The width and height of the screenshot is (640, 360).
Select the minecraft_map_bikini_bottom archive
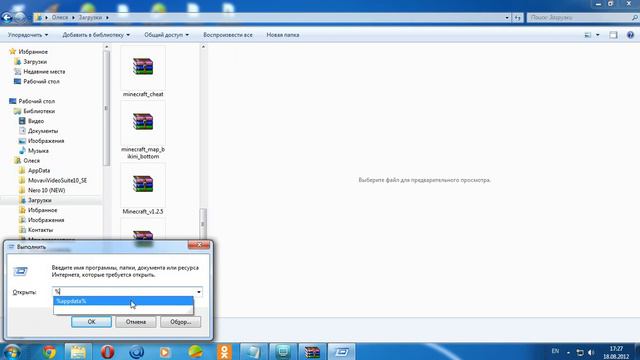pyautogui.click(x=143, y=131)
